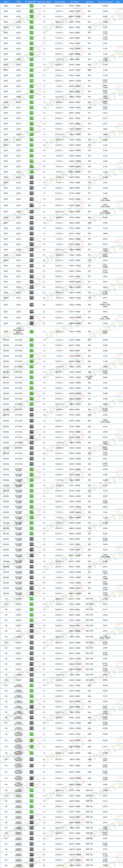Click engine code CFHF in Caddy Variant row
This screenshot has height=868, width=123.
pyautogui.click(x=105, y=839)
